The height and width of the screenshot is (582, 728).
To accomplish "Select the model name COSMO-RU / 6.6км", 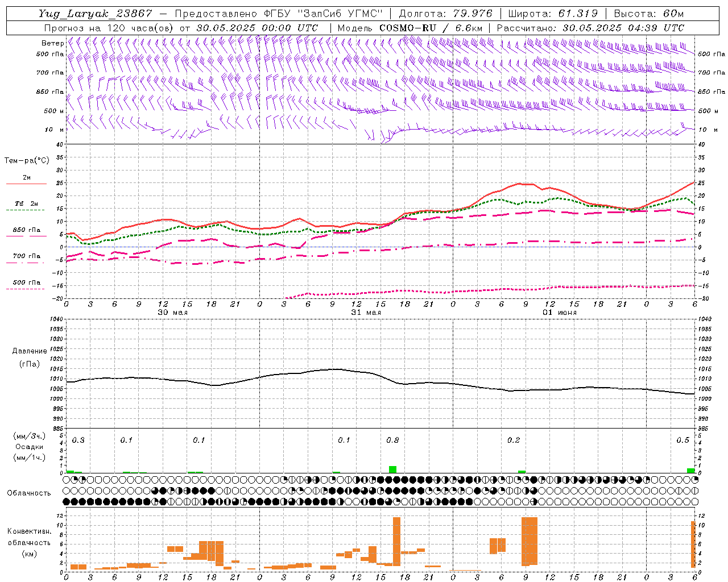I will (431, 28).
